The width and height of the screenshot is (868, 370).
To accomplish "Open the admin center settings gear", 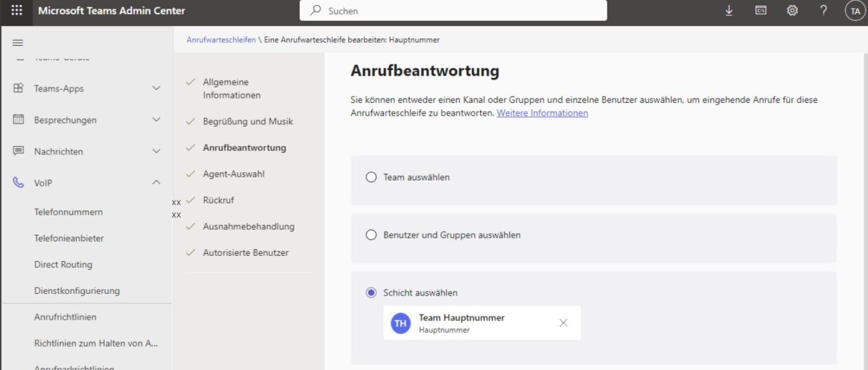I will click(792, 11).
